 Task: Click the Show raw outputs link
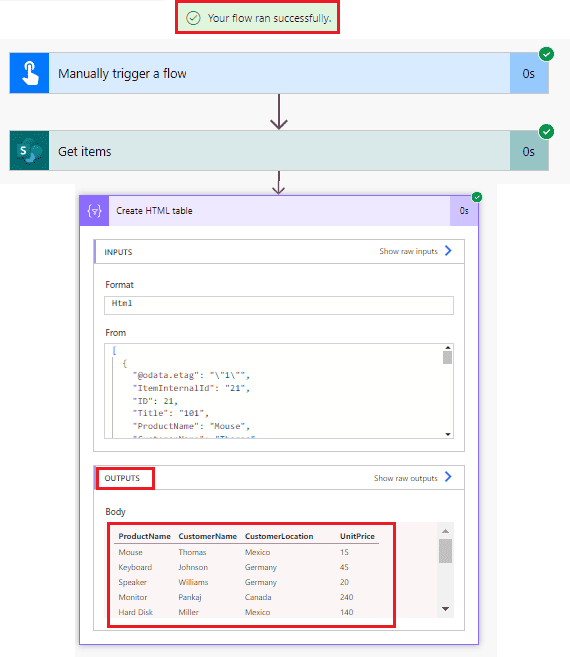coord(405,478)
